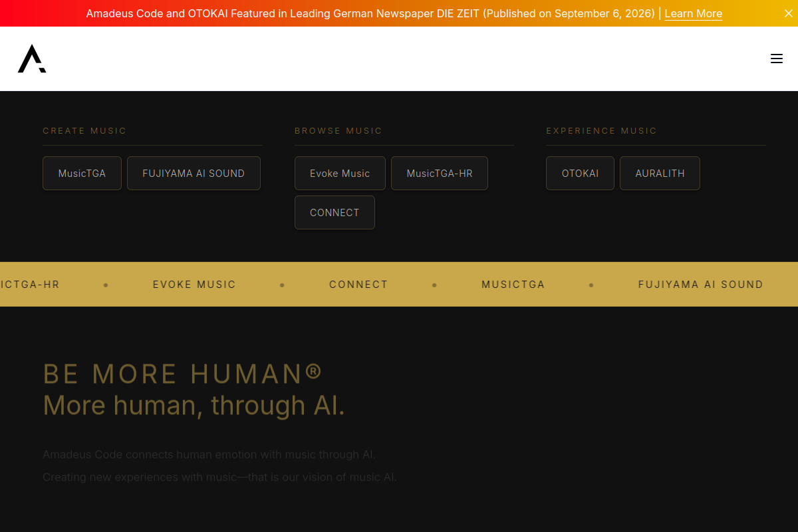Viewport: 798px width, 532px height.
Task: Dismiss the announcement banner
Action: point(789,13)
